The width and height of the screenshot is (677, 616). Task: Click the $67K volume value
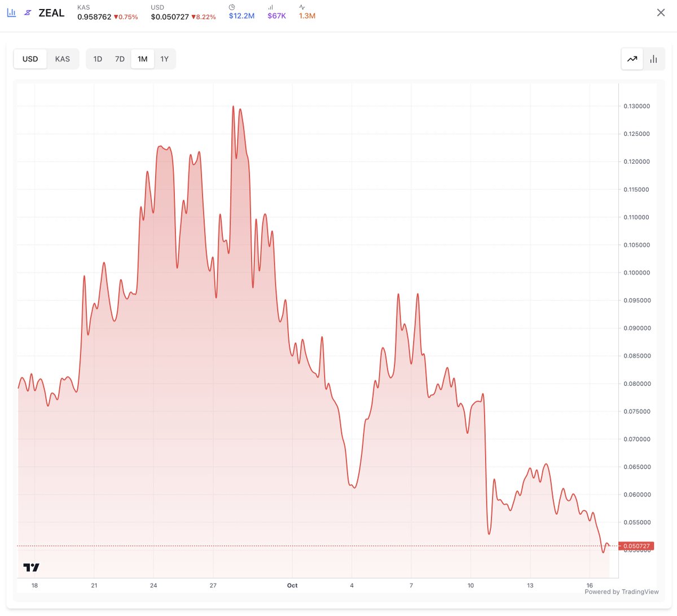(x=276, y=16)
